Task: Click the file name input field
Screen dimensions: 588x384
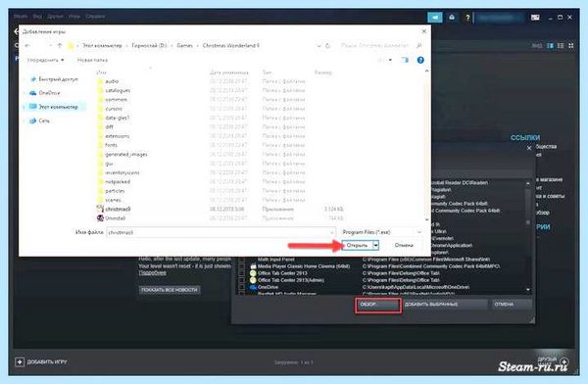Action: coord(220,232)
